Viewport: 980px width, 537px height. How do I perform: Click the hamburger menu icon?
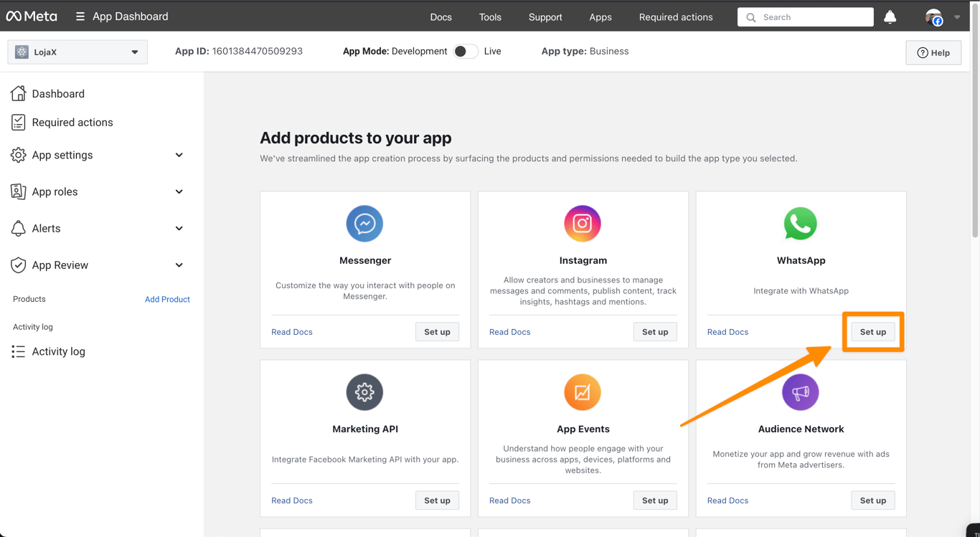(80, 16)
